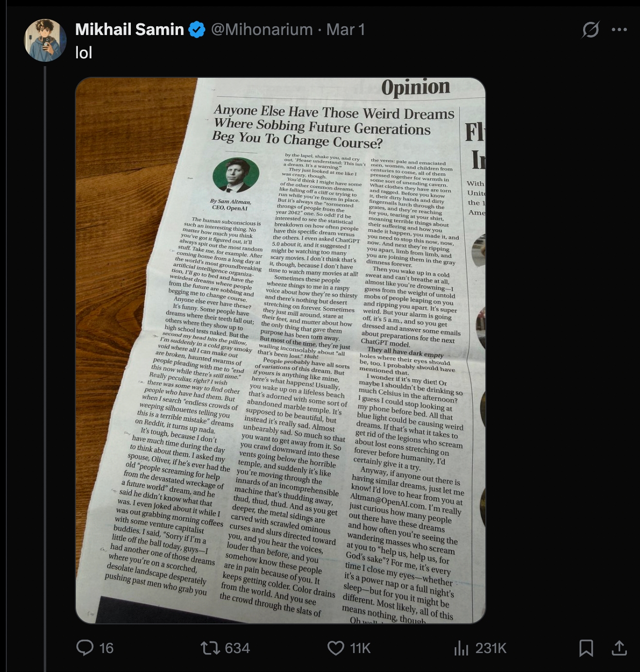Click the share upload arrow icon
Image resolution: width=640 pixels, height=672 pixels.
pyautogui.click(x=619, y=648)
